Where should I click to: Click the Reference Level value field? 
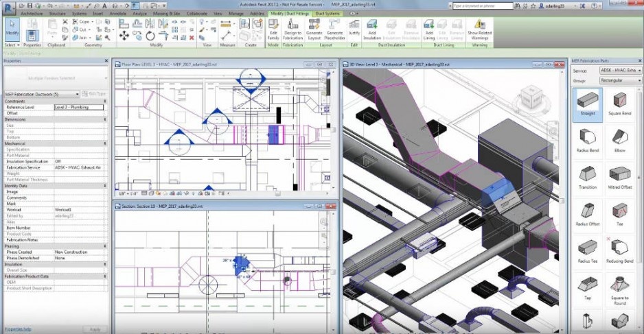pos(79,107)
